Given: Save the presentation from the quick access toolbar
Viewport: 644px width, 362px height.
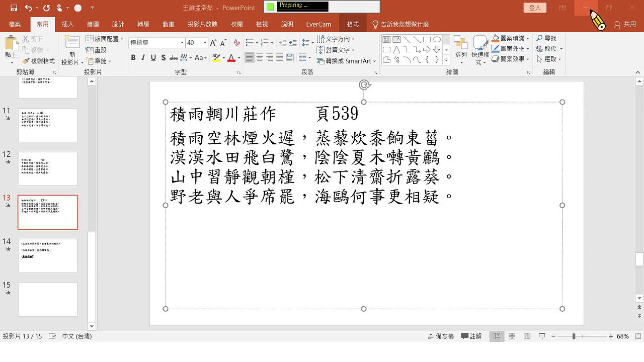Looking at the screenshot, I should [14, 8].
